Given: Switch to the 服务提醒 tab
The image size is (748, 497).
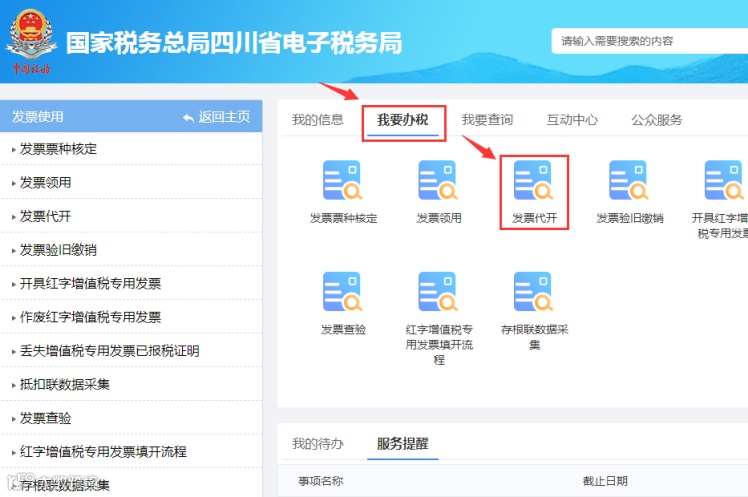Looking at the screenshot, I should click(x=403, y=444).
